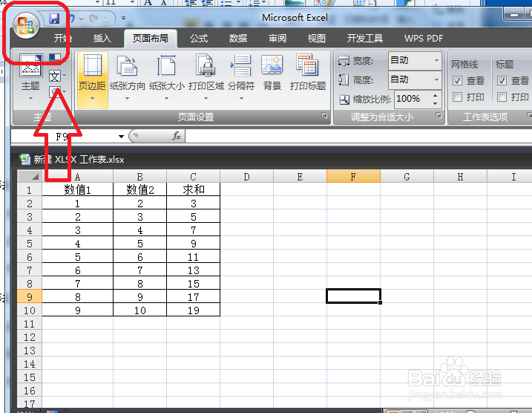Select row 12 header
532x413 pixels.
30,336
